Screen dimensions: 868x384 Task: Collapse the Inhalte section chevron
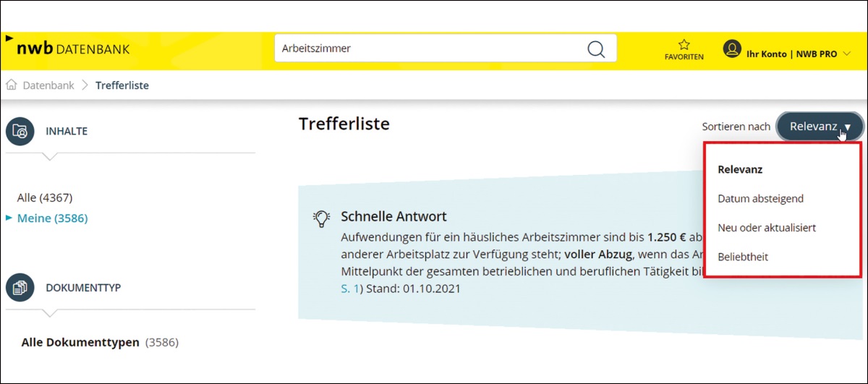tap(48, 157)
